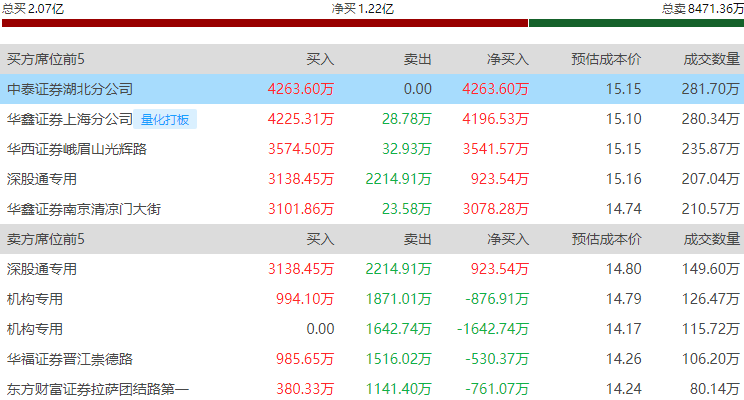
Task: Select 机构专用 row with 1642.74万 sell
Action: 35,329
